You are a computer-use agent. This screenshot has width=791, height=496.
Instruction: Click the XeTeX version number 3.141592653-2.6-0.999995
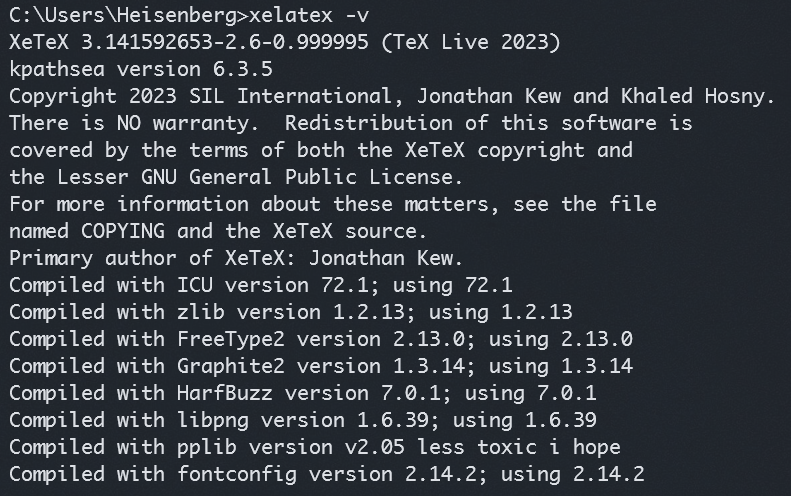click(x=225, y=42)
